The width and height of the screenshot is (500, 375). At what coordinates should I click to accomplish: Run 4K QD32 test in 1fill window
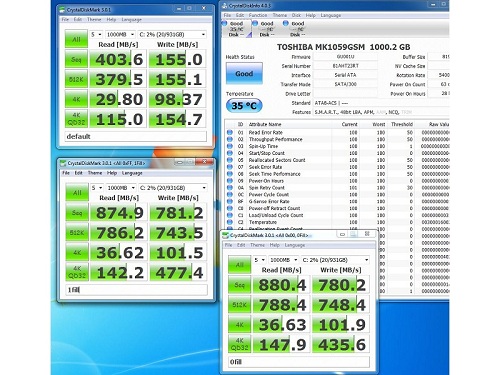(x=77, y=272)
